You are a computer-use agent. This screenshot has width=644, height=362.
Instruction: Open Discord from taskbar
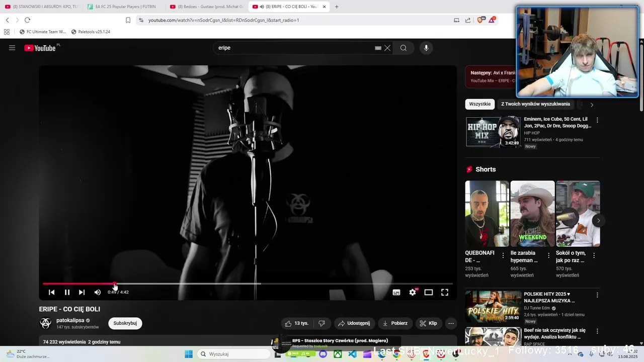tap(323, 354)
